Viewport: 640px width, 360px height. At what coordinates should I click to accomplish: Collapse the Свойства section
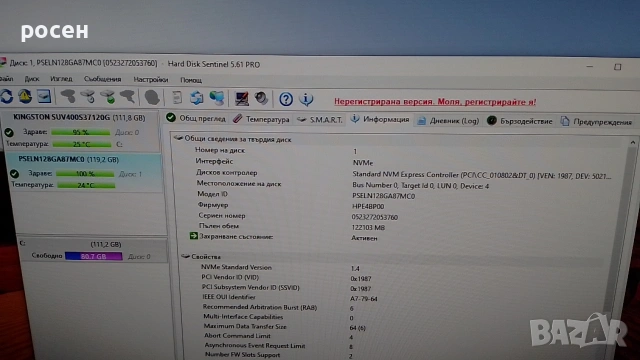185,256
